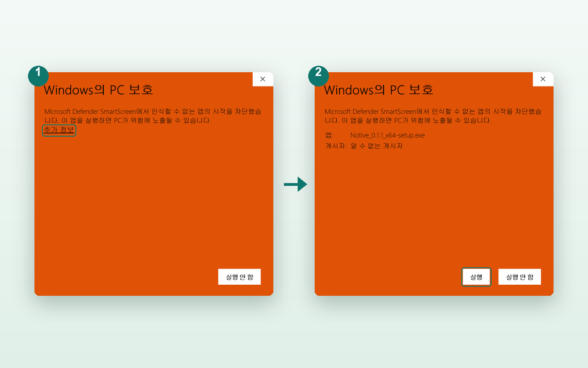The height and width of the screenshot is (368, 588).
Task: Open the 추가 정보 link
Action: click(x=59, y=130)
